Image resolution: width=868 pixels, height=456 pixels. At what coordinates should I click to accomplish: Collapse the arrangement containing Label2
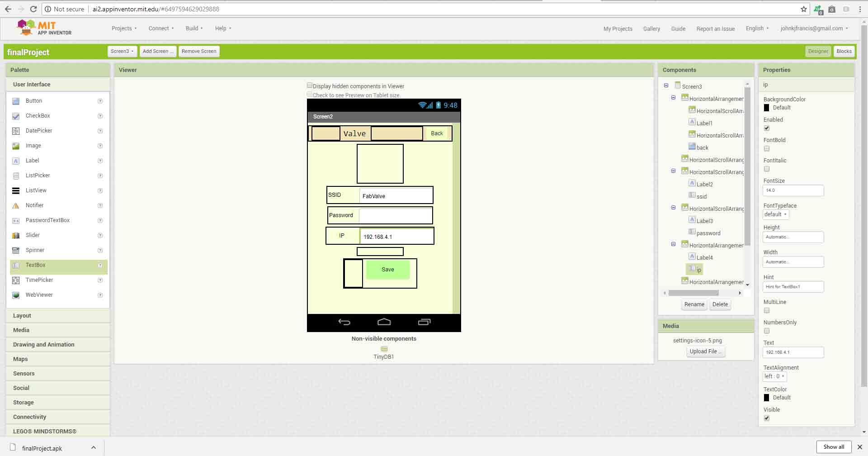point(673,171)
